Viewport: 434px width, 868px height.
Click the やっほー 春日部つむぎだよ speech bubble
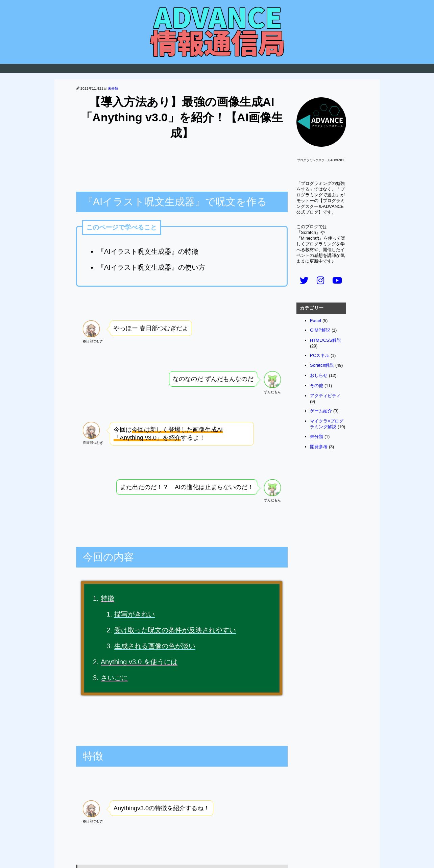(x=151, y=328)
